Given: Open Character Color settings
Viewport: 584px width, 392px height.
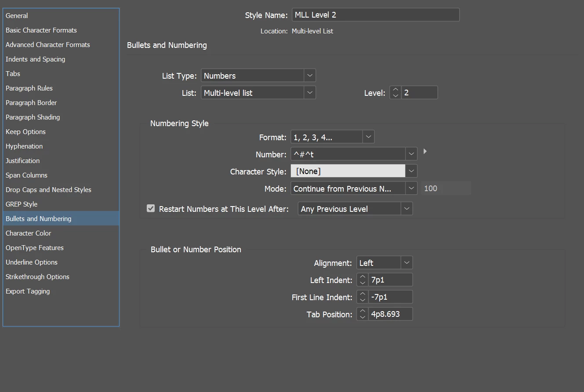Looking at the screenshot, I should coord(61,233).
